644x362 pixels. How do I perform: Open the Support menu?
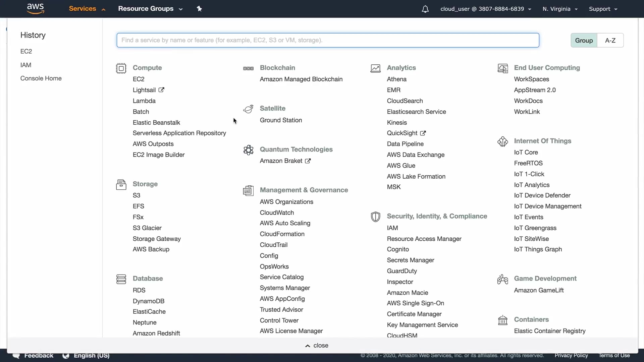point(603,9)
